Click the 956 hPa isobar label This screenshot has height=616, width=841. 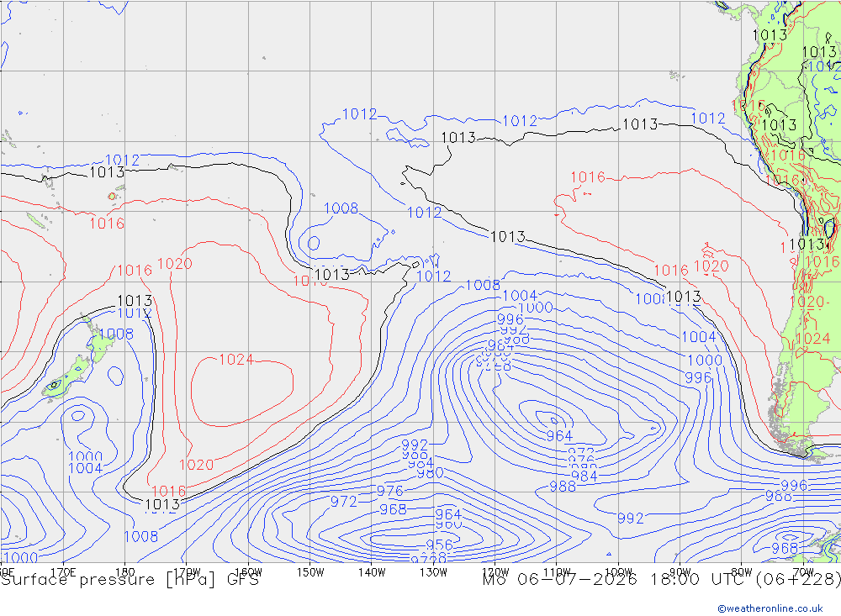(439, 545)
